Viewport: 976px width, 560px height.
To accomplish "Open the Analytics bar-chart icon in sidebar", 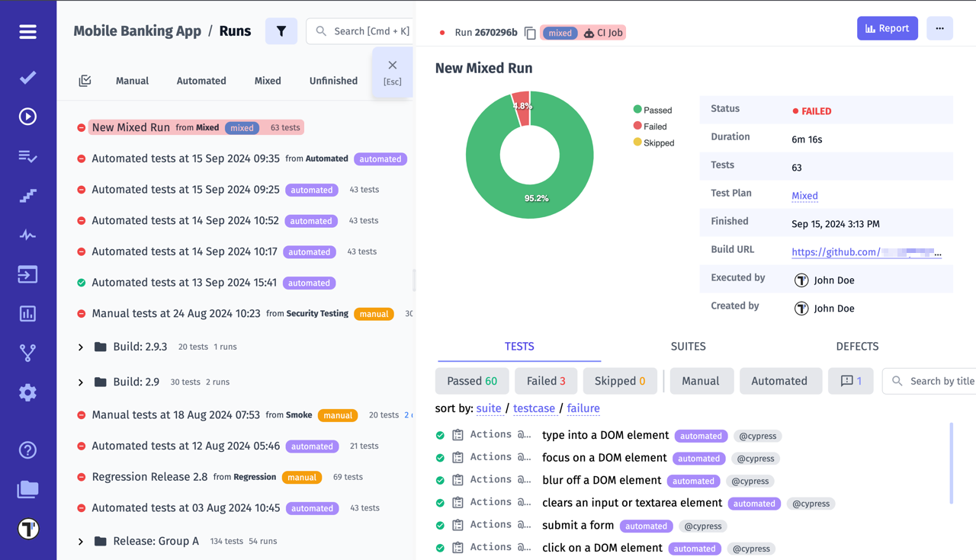I will coord(27,313).
